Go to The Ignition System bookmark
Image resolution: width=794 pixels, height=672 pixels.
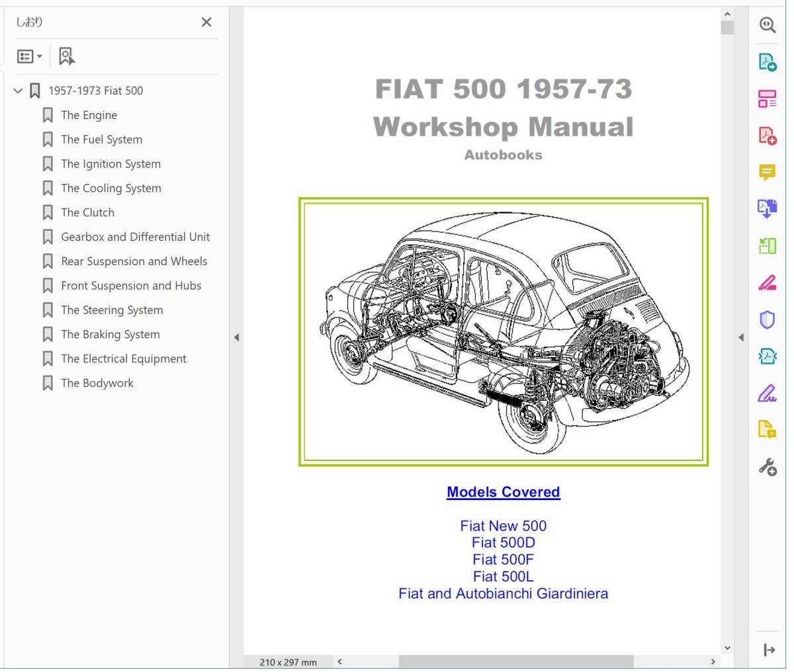(x=110, y=164)
